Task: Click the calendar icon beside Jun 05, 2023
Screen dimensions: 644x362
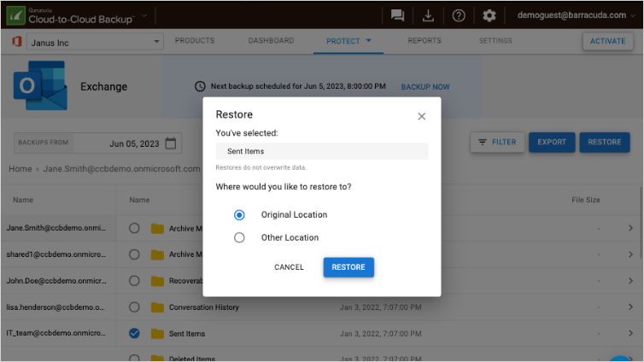Action: [x=171, y=143]
